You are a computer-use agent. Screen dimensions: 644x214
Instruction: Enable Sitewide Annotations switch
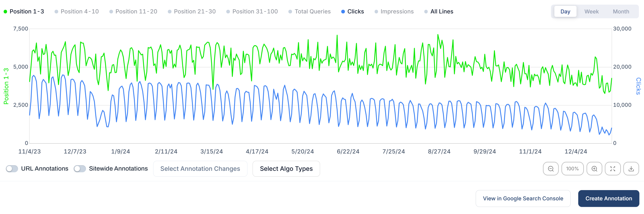[80, 169]
